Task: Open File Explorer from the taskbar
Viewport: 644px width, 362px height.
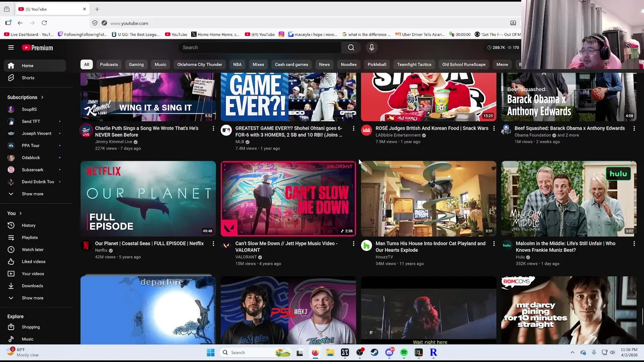Action: click(330, 352)
